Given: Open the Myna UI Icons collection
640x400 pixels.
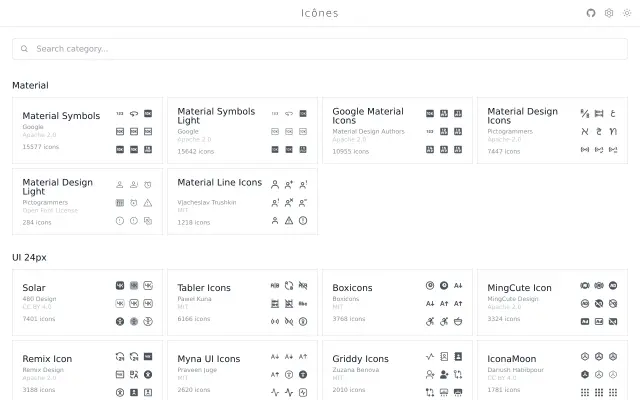Looking at the screenshot, I should pyautogui.click(x=242, y=371).
